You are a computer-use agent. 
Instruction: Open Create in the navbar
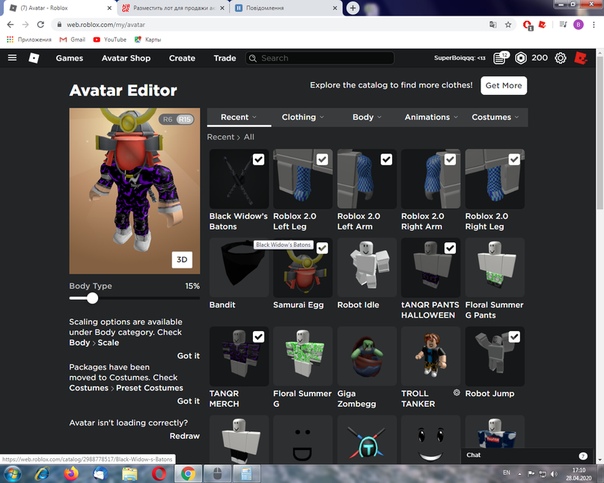[182, 58]
